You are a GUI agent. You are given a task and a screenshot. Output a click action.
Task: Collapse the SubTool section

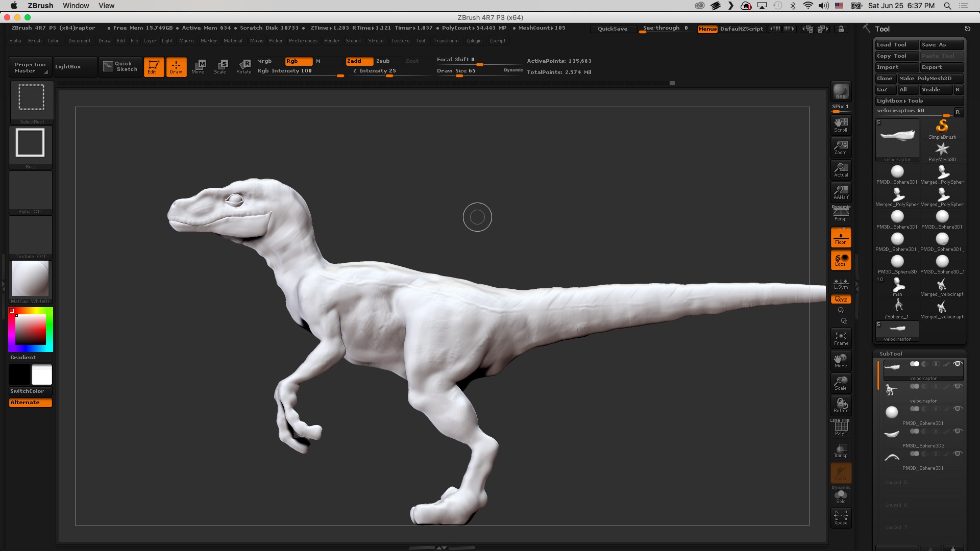click(x=891, y=354)
